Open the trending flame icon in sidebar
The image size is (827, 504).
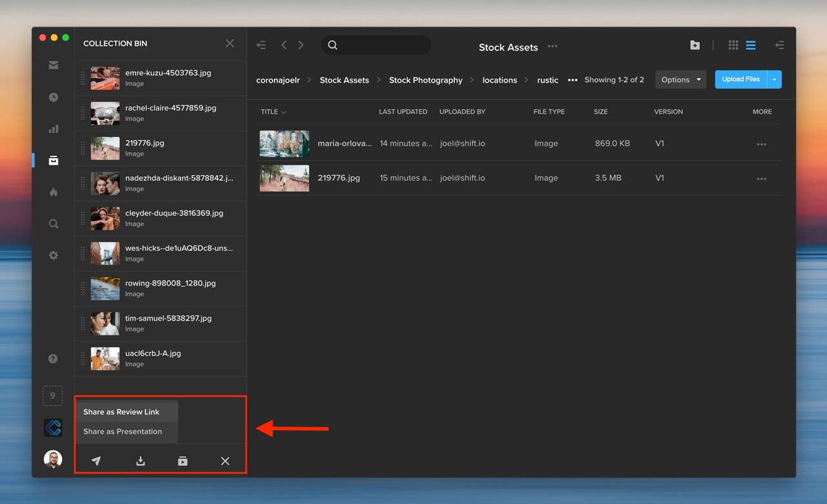click(53, 192)
